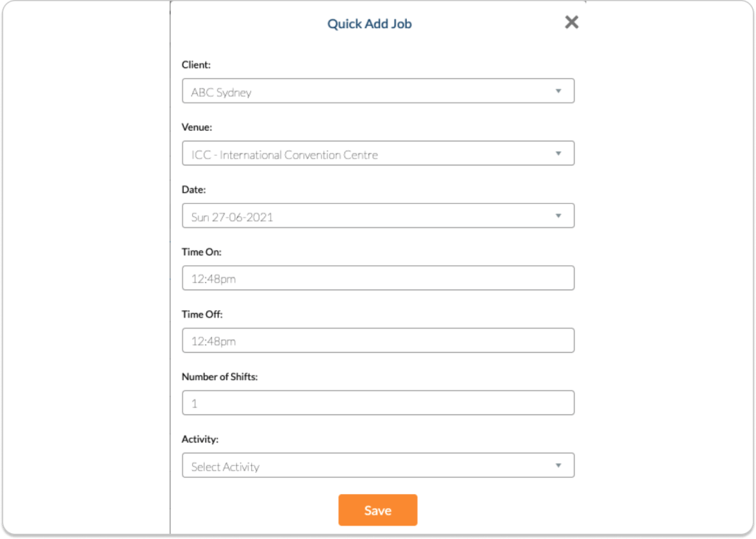756x539 pixels.
Task: Focus the Time Off input field
Action: point(377,340)
